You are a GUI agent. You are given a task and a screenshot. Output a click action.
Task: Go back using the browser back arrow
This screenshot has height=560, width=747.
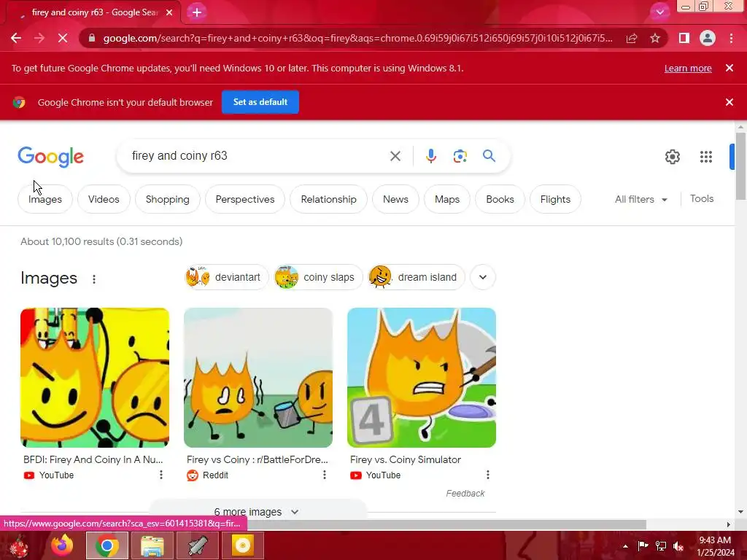16,38
